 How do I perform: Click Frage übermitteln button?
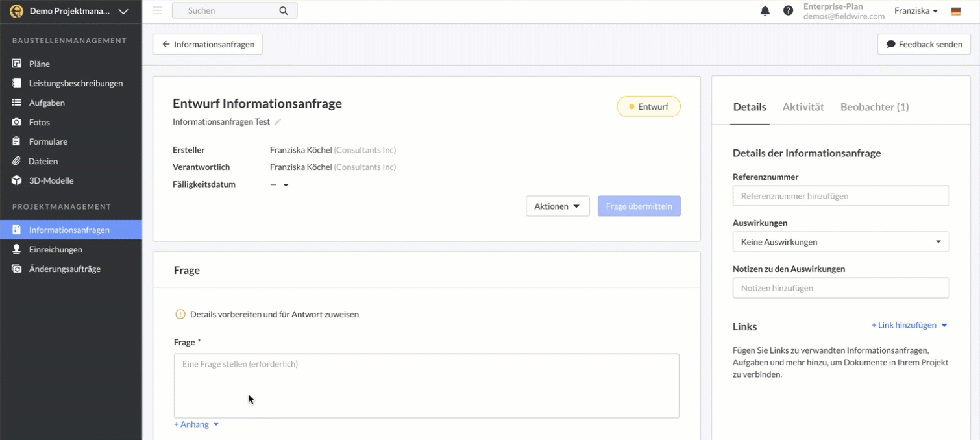tap(639, 206)
